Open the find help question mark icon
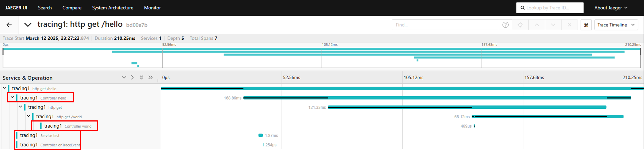This screenshot has height=150, width=644. [x=505, y=25]
